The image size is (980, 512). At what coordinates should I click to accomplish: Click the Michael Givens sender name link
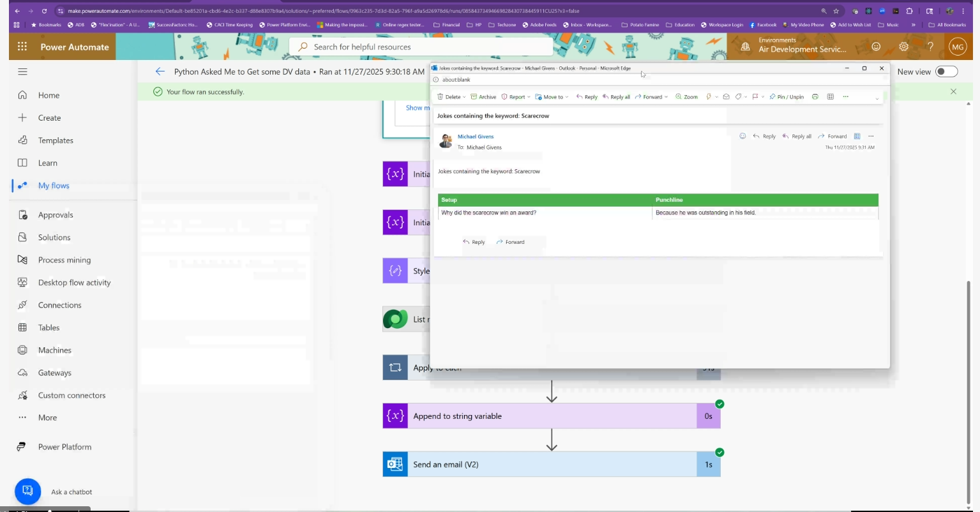pyautogui.click(x=476, y=137)
